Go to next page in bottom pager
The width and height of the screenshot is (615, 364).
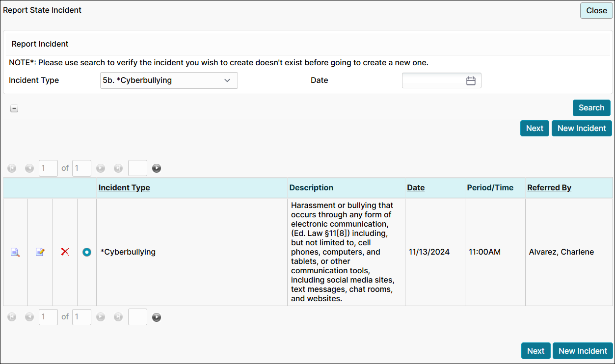[101, 317]
